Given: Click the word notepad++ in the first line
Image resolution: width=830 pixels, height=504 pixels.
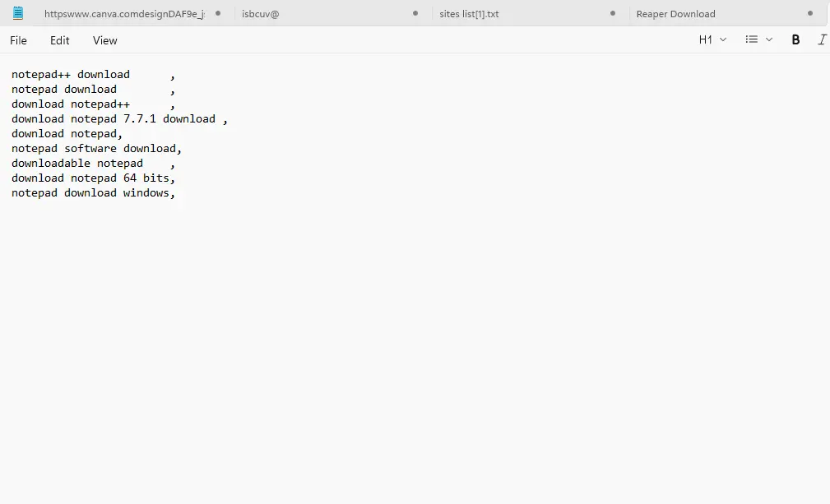Looking at the screenshot, I should click(x=40, y=74).
